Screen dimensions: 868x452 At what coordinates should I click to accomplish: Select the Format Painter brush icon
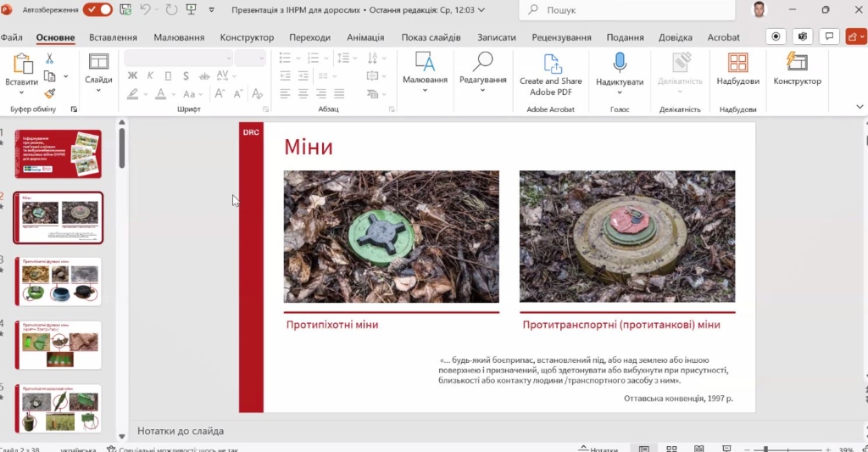coord(49,94)
